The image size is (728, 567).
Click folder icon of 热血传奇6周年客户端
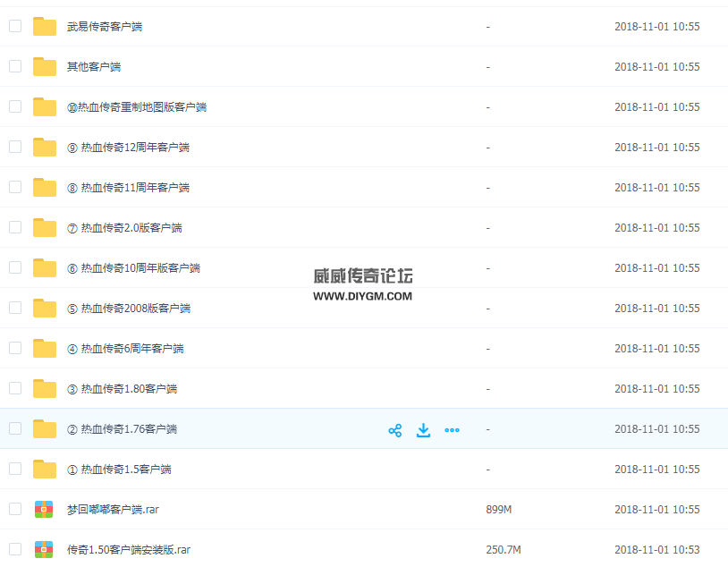tap(45, 348)
